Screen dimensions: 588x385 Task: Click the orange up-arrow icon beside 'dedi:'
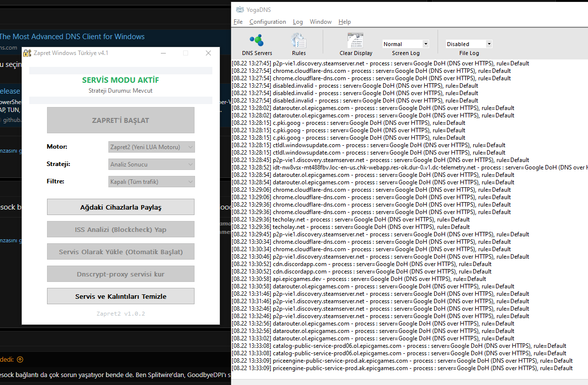pos(20,360)
